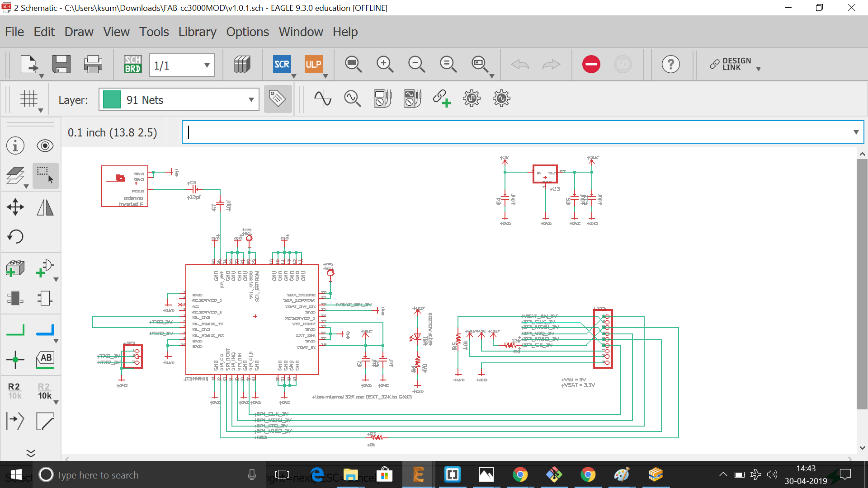The image size is (868, 488).
Task: Run a script with SCR icon
Action: click(282, 64)
